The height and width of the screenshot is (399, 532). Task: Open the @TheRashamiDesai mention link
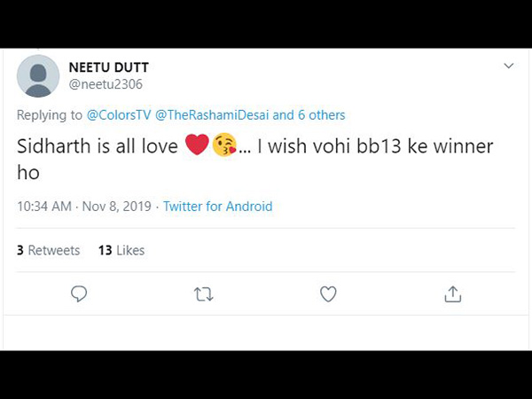coord(212,115)
